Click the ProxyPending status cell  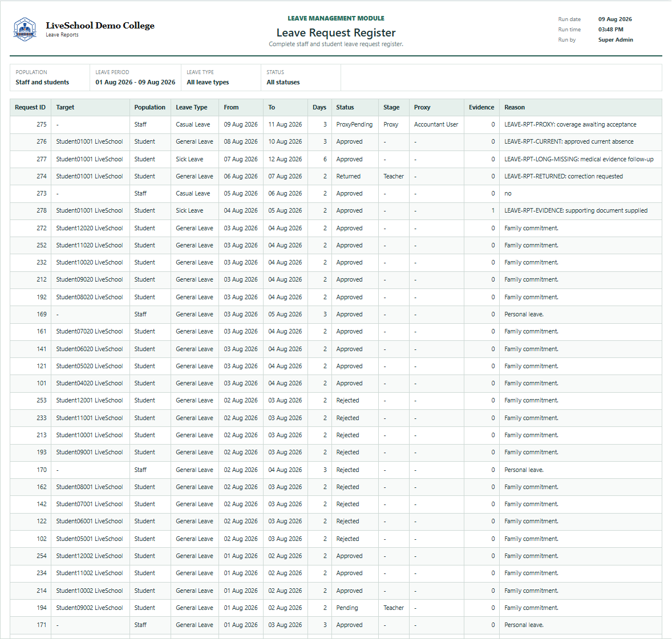point(354,125)
